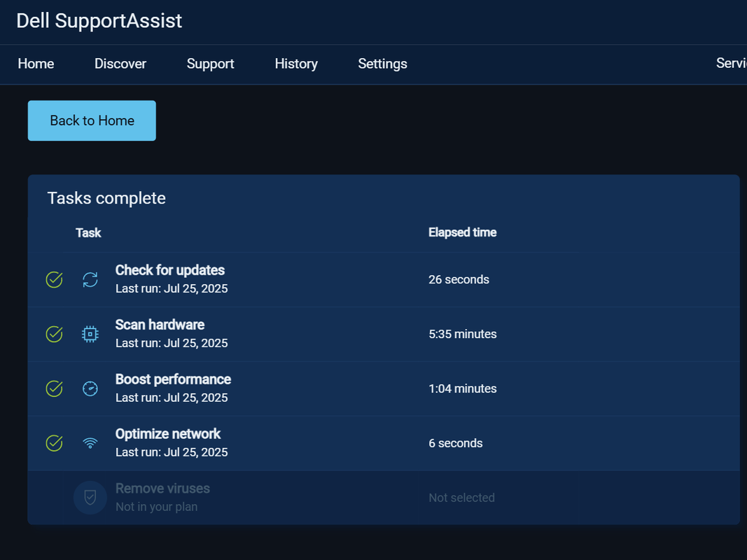This screenshot has height=560, width=747.
Task: Select the Check for updates task title
Action: point(170,270)
